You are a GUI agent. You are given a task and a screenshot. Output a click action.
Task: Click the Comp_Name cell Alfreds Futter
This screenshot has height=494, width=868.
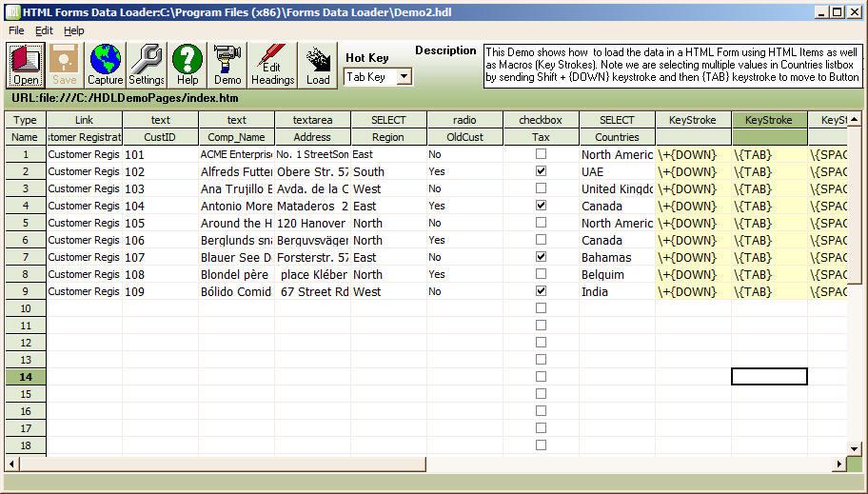coord(236,172)
